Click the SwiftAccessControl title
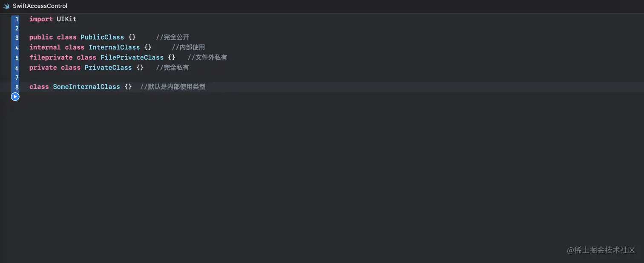The image size is (644, 263). pyautogui.click(x=40, y=6)
